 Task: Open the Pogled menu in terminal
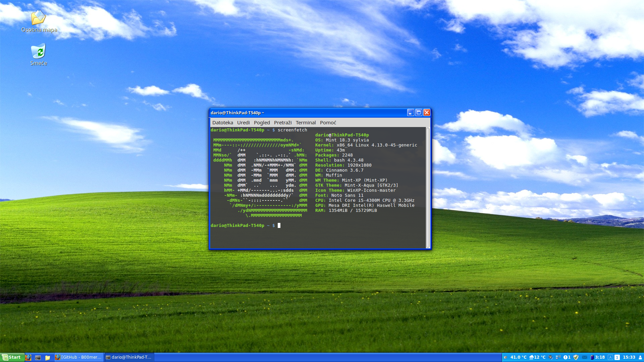tap(262, 123)
